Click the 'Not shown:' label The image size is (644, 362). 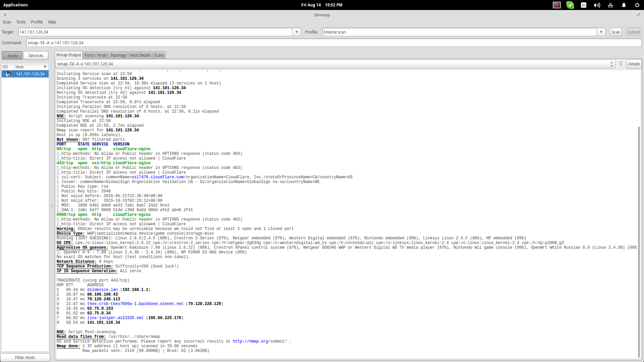68,140
